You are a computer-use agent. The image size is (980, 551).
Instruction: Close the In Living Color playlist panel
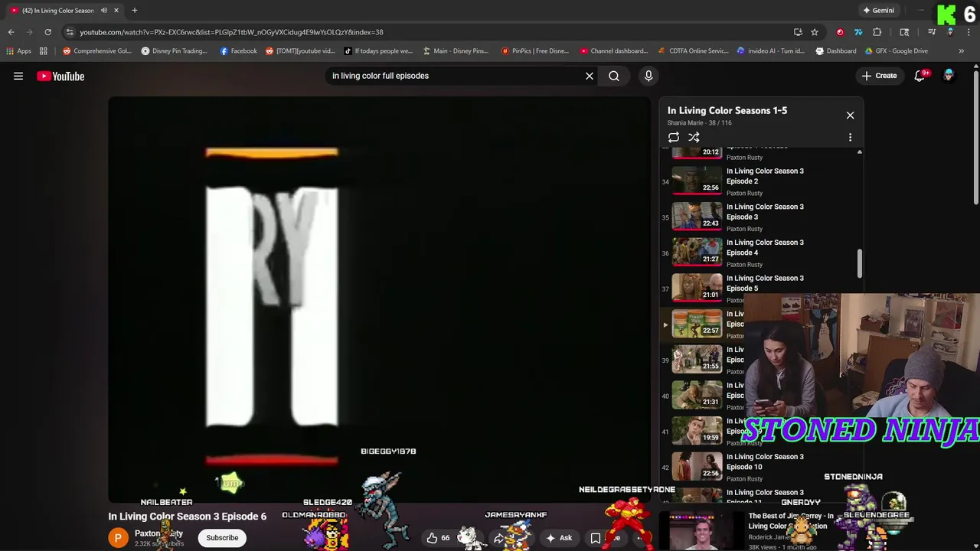(x=850, y=115)
